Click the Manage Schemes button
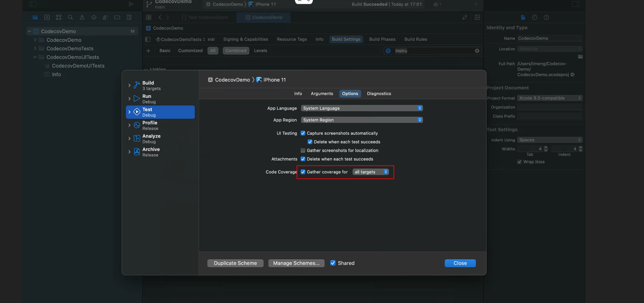Screen dimensions: 644x303 click(x=296, y=263)
